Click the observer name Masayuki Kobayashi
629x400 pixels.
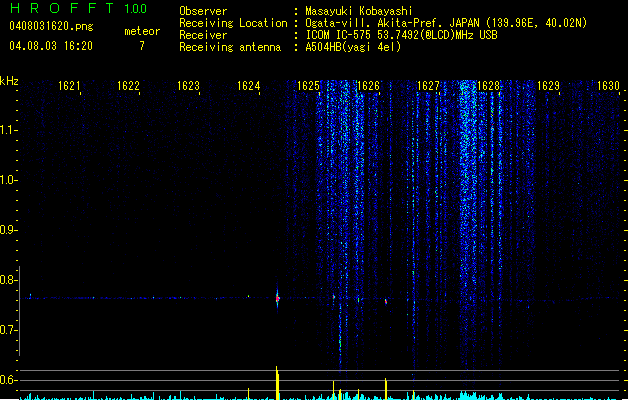click(x=358, y=11)
